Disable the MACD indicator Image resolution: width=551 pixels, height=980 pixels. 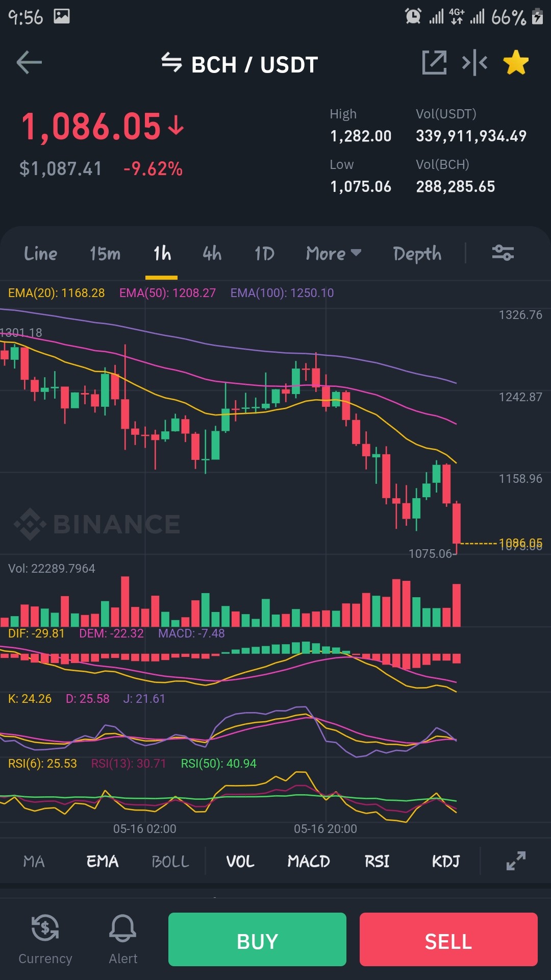[x=309, y=862]
